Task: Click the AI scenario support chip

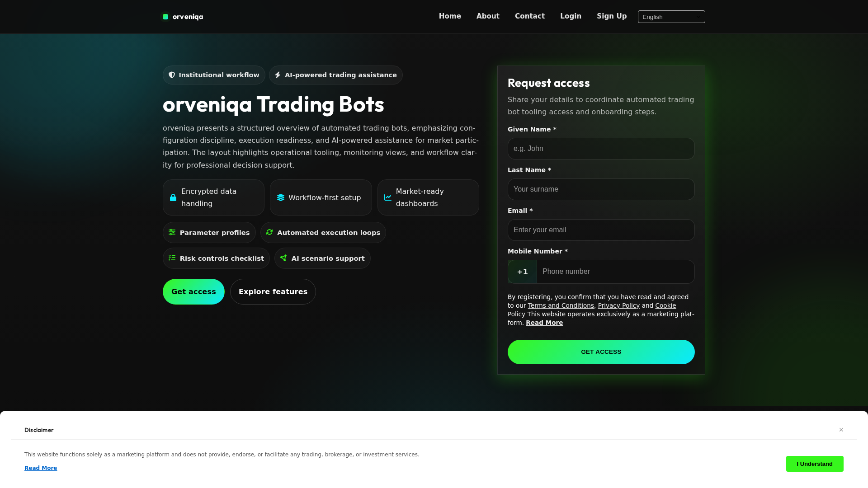Action: click(322, 258)
